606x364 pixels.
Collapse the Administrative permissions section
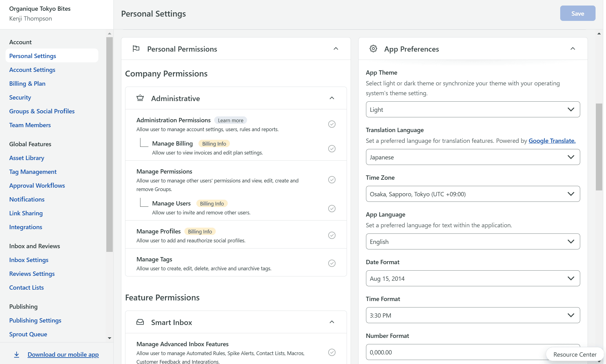point(332,98)
